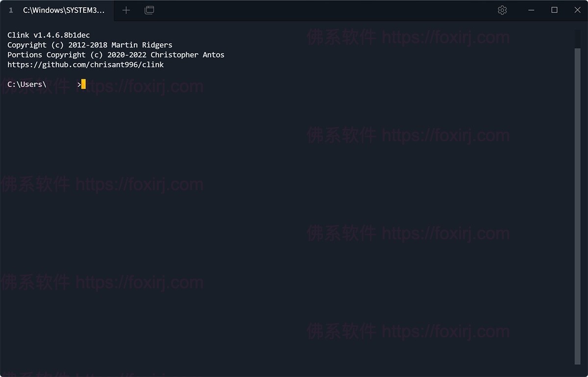Select the C:\Windows\SYSTEM3... tab
The width and height of the screenshot is (588, 377).
[64, 10]
